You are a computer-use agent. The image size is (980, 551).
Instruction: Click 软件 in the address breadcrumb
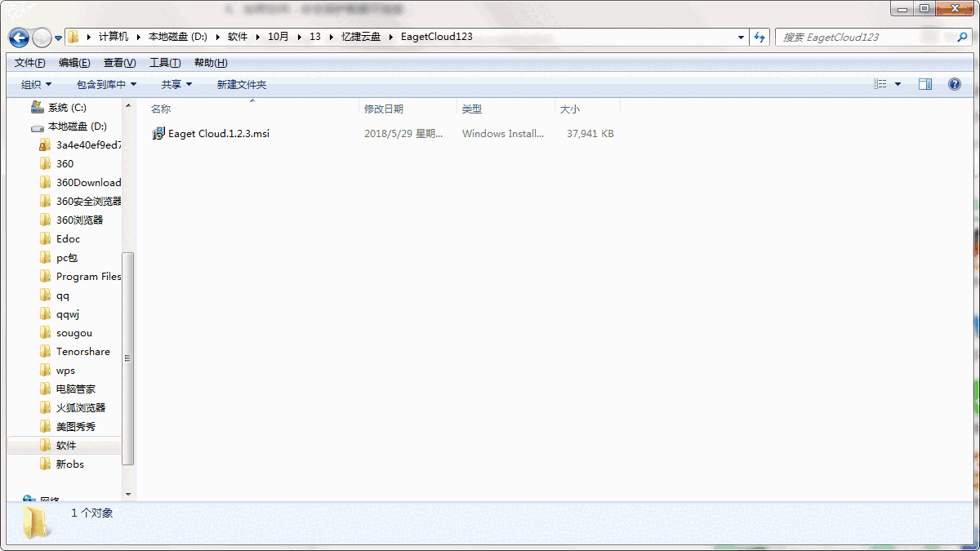point(238,37)
